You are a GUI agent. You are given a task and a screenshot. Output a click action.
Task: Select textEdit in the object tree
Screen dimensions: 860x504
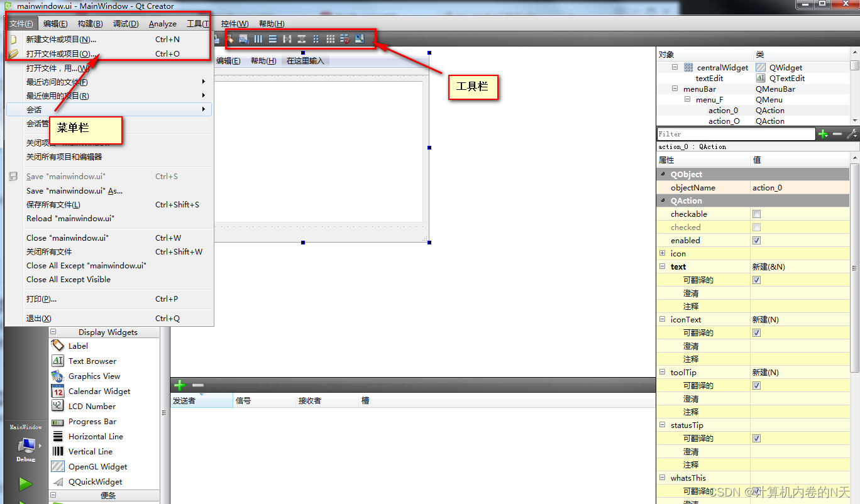(709, 79)
